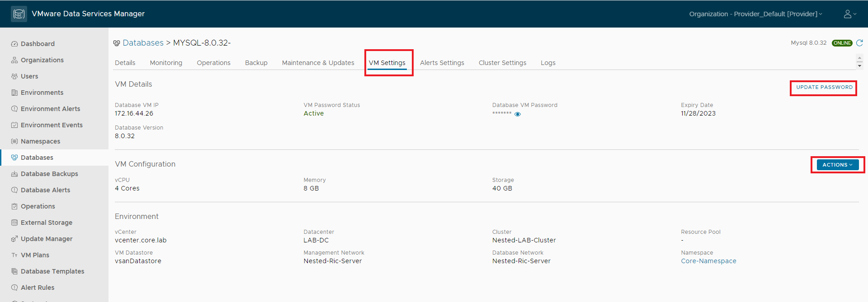Click the Mysql 8.0.32 version label
The height and width of the screenshot is (302, 868).
click(808, 43)
